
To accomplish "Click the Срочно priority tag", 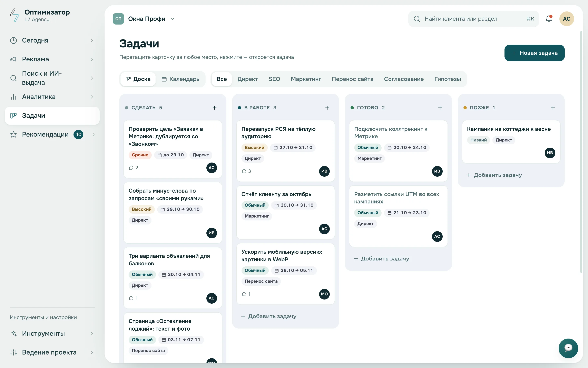I will (x=140, y=155).
